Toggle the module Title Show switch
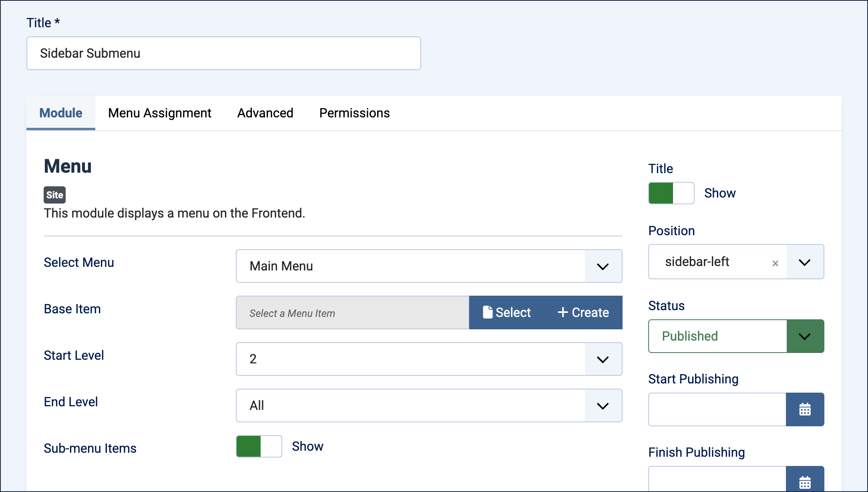Image resolution: width=868 pixels, height=492 pixels. click(671, 193)
